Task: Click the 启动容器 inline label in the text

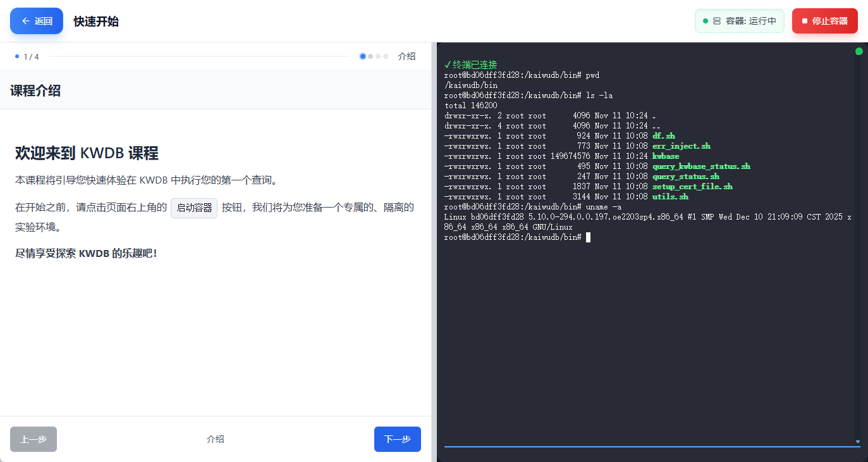Action: pyautogui.click(x=194, y=208)
